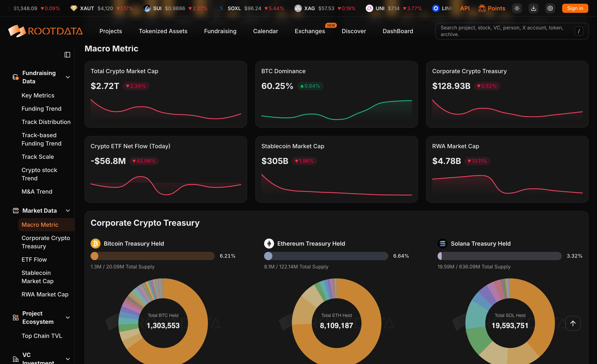Click the Market Data chart icon
This screenshot has height=364, width=597.
tap(16, 211)
